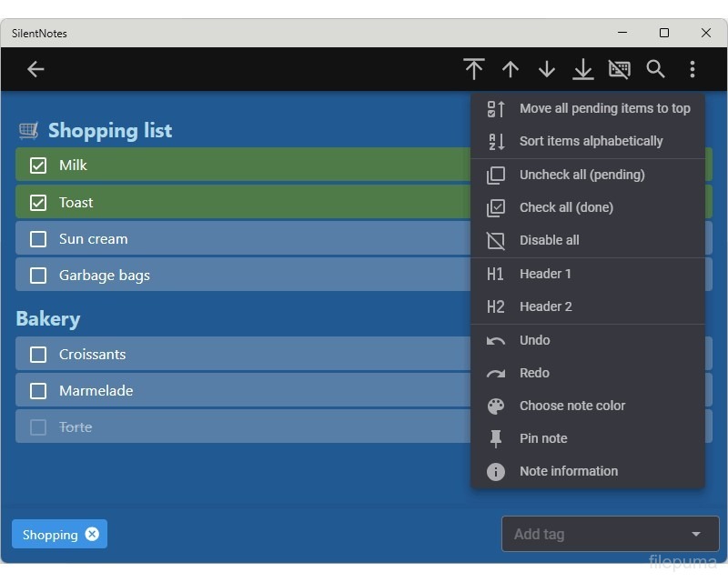
Task: Click the back arrow icon
Action: pyautogui.click(x=35, y=69)
